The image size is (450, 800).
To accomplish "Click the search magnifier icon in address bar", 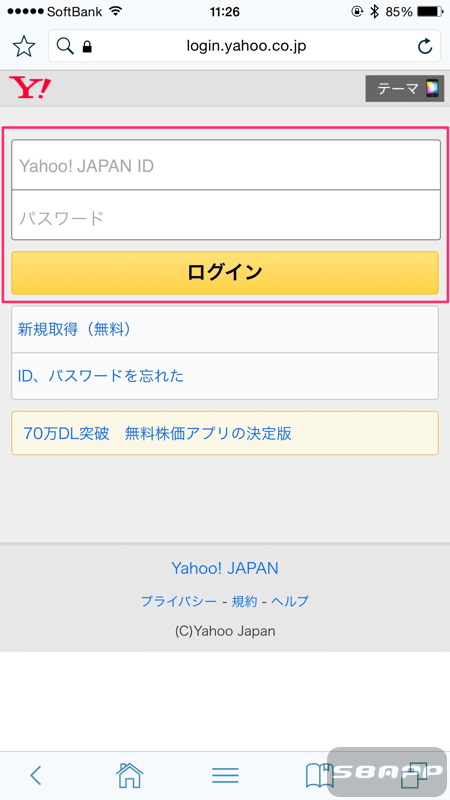I will [x=65, y=46].
